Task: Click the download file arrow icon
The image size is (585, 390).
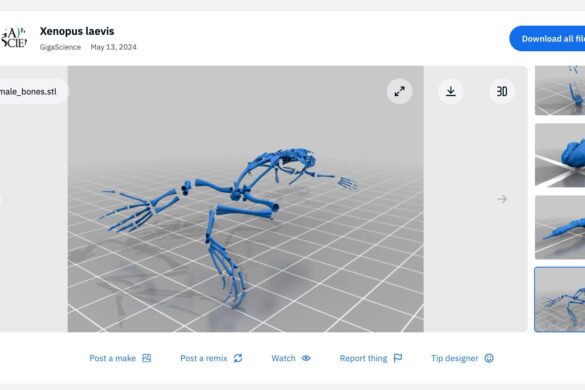Action: coord(451,91)
